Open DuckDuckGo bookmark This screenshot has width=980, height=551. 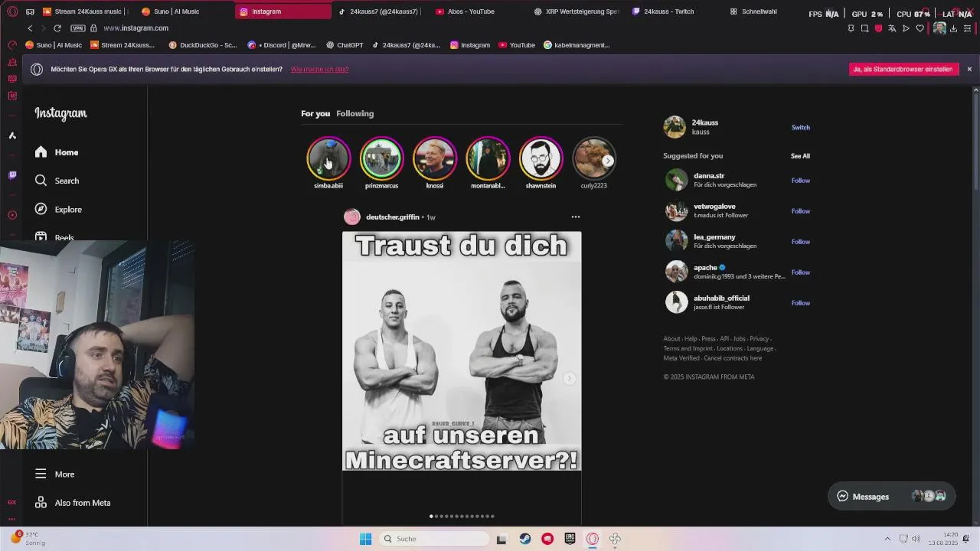(x=203, y=45)
